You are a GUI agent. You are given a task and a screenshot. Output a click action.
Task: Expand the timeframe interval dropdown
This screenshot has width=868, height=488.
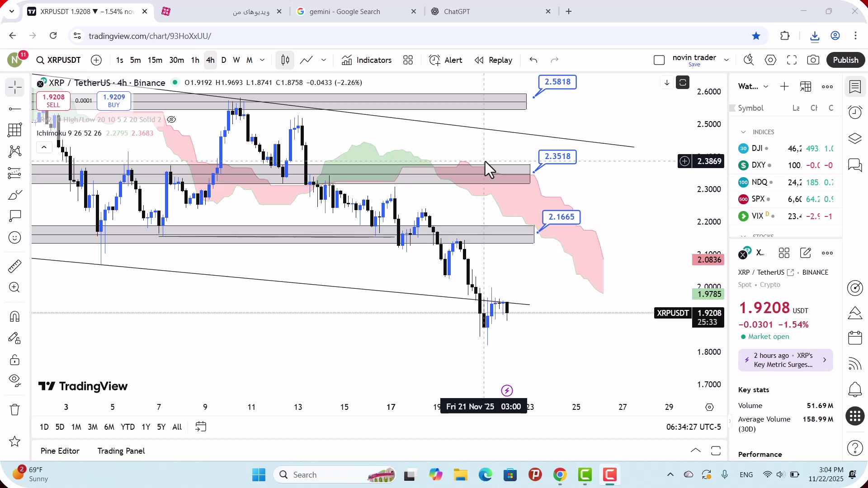tap(262, 60)
